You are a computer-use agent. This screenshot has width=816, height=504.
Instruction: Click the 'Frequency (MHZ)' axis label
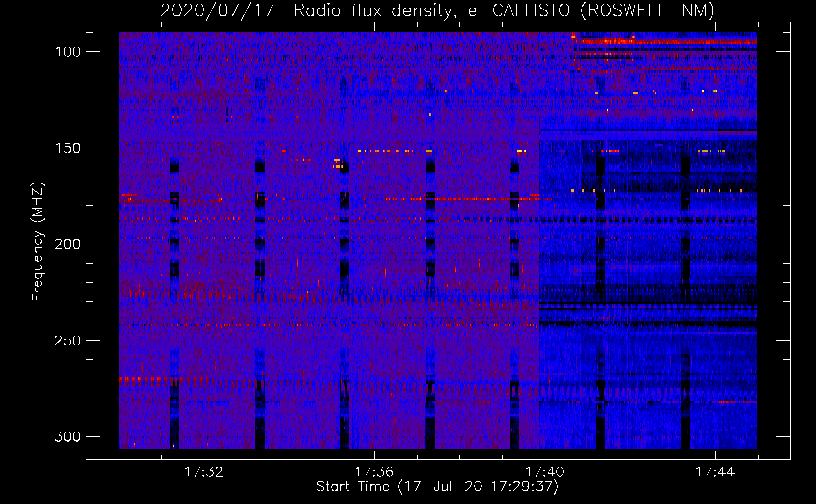coord(38,241)
